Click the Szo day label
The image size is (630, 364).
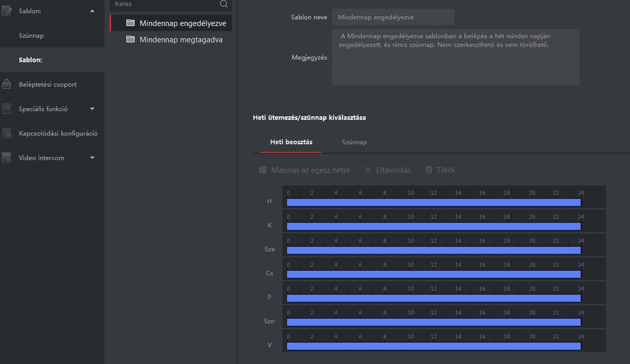[269, 321]
